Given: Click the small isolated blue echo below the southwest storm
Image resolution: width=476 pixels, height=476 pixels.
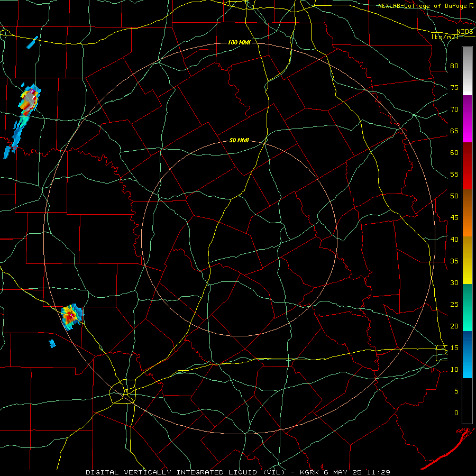Looking at the screenshot, I should point(52,343).
